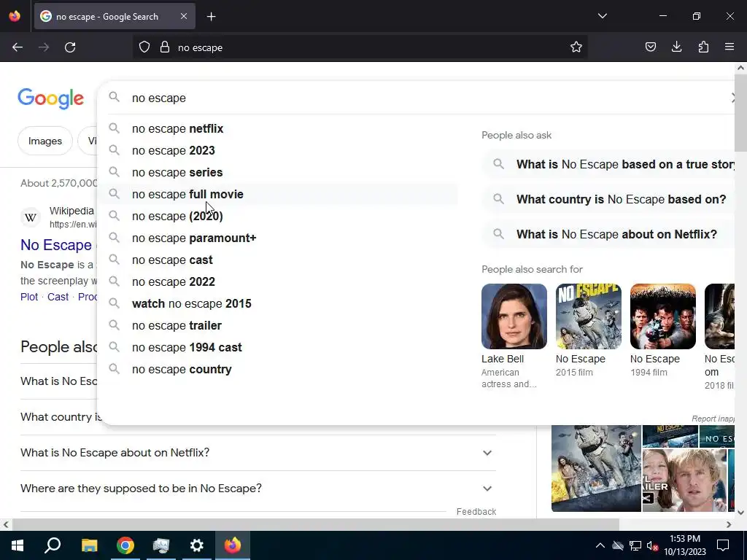
Task: Jump to Cast section link
Action: (x=58, y=297)
